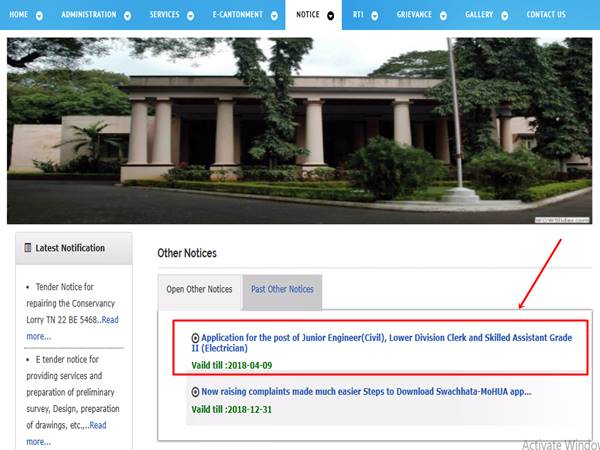Read more on Conservancy Lorry tender notice
This screenshot has height=450, width=600.
(x=72, y=328)
